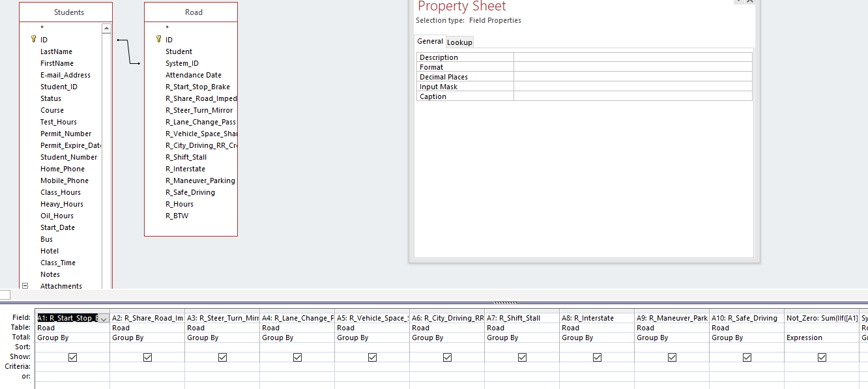Screen dimensions: 868x389
Task: Disable Show for A6: R_City_Driving column
Action: point(447,357)
